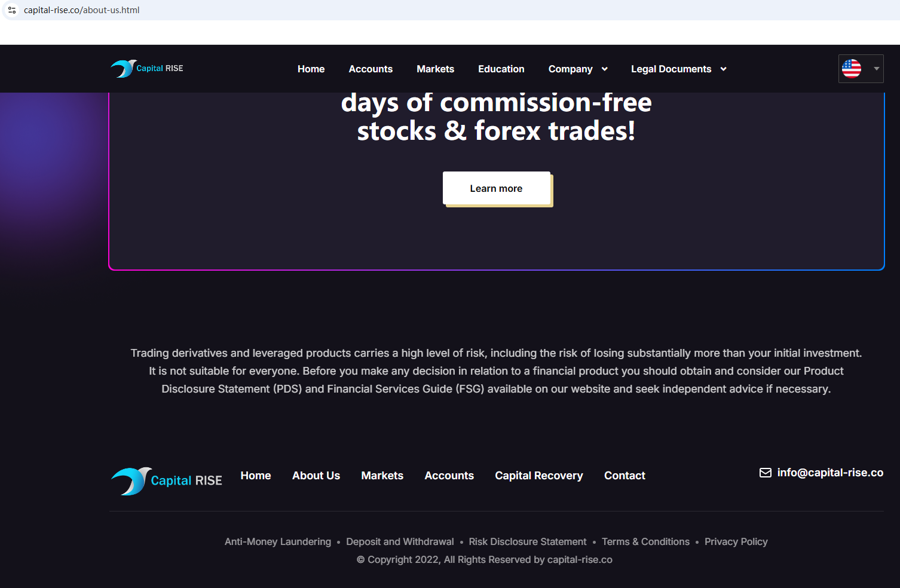Open Anti-Money Laundering policy link
The height and width of the screenshot is (588, 900).
(x=278, y=542)
